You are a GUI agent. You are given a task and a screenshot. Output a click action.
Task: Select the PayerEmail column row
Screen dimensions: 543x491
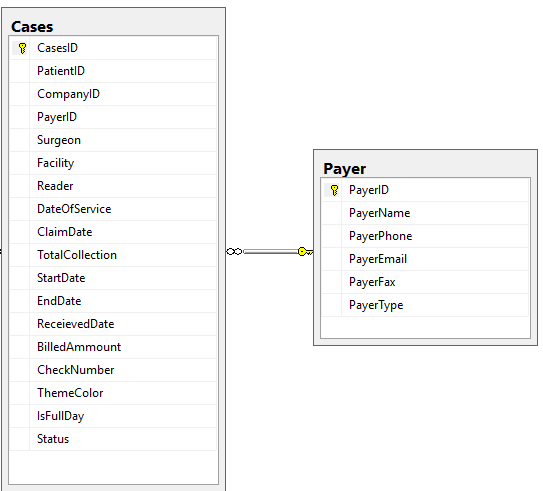425,259
